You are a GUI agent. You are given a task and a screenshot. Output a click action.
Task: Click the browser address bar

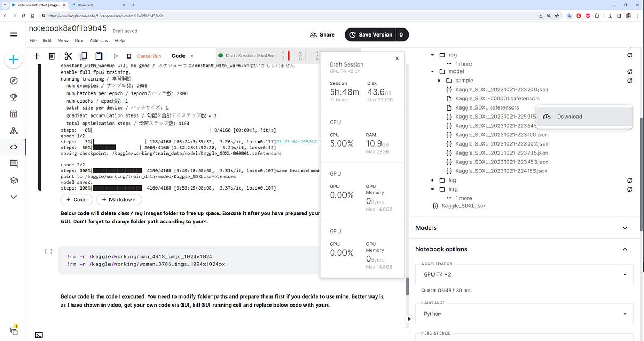point(161,16)
